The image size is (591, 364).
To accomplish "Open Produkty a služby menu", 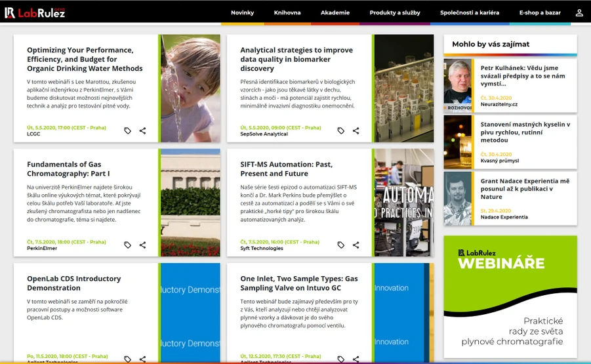I will pos(395,12).
